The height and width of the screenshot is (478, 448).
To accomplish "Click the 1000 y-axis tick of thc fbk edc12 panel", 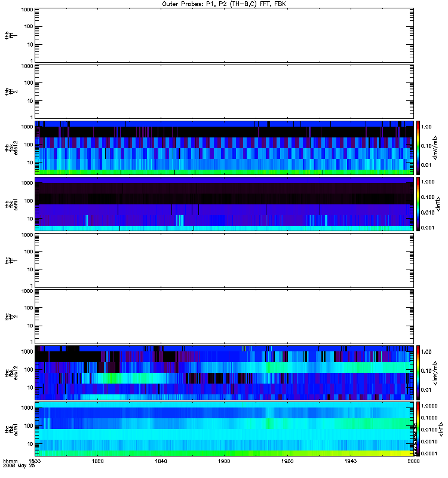I will click(x=27, y=352).
